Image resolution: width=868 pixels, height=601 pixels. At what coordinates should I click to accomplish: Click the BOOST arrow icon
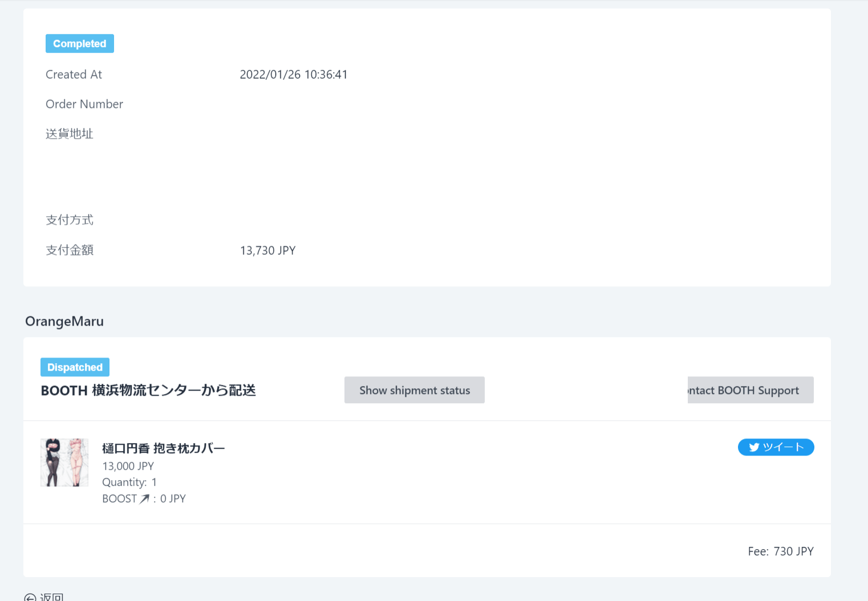(144, 499)
